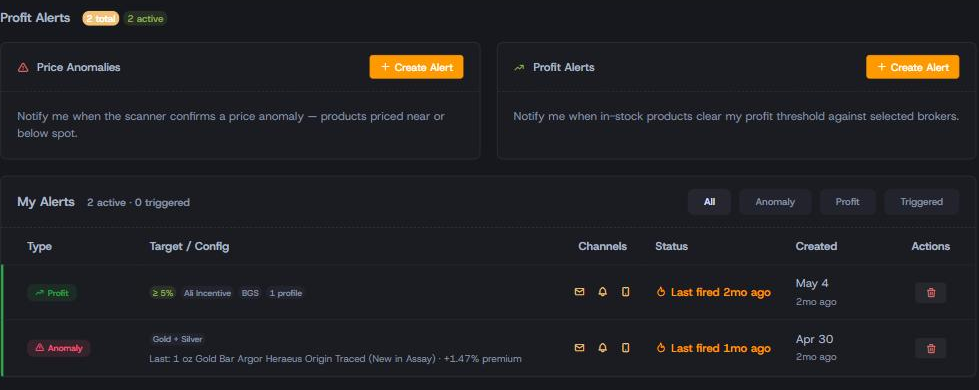Screen dimensions: 979x390
Task: Click the Created column header
Action: pos(816,246)
